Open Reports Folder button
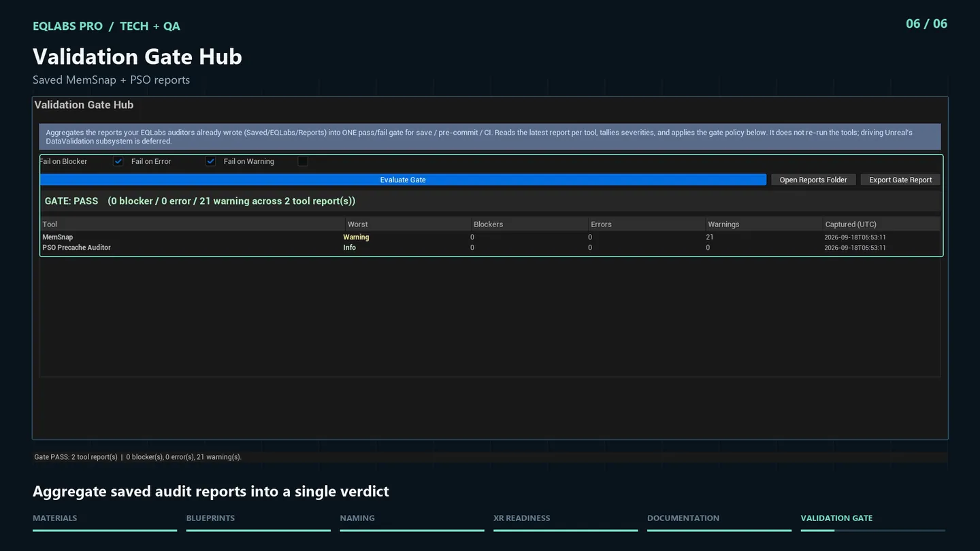 pyautogui.click(x=813, y=180)
